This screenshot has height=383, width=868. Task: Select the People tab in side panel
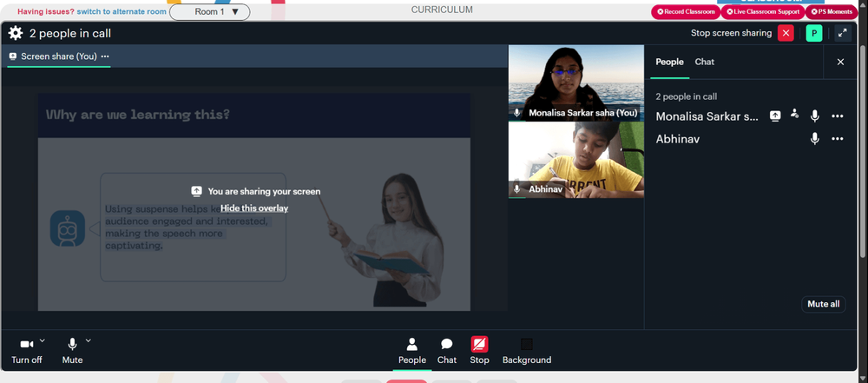[669, 62]
